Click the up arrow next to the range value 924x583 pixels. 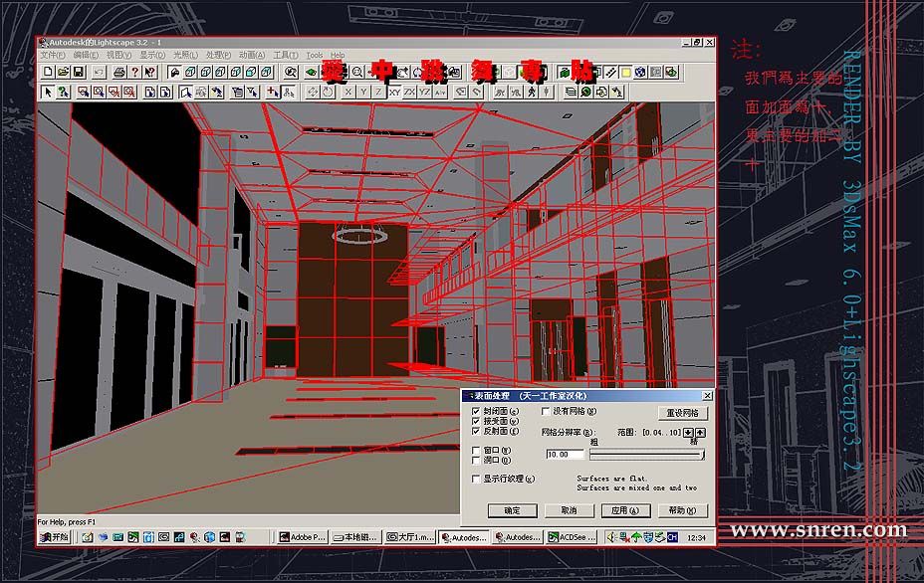click(x=701, y=432)
